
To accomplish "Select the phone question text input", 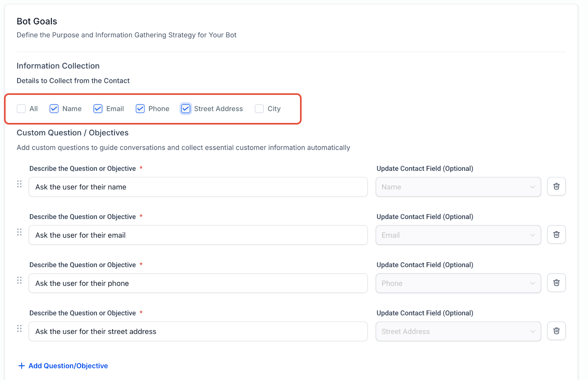I will click(x=198, y=283).
